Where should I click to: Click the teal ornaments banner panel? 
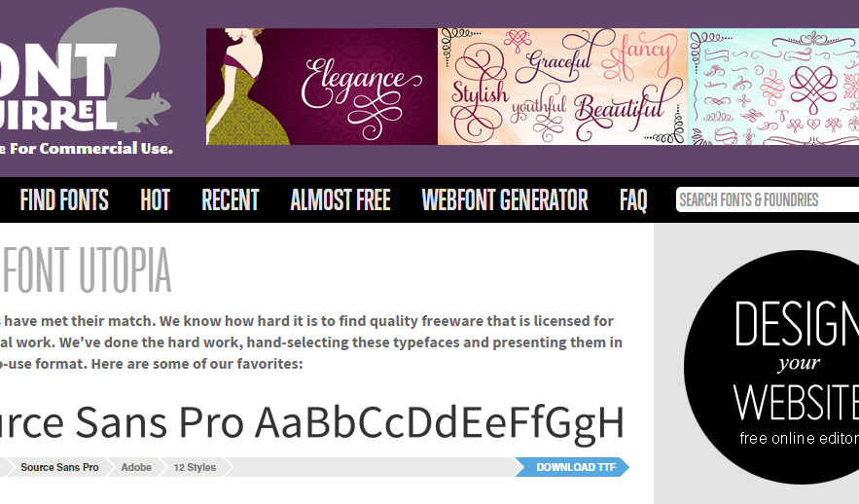click(x=773, y=87)
